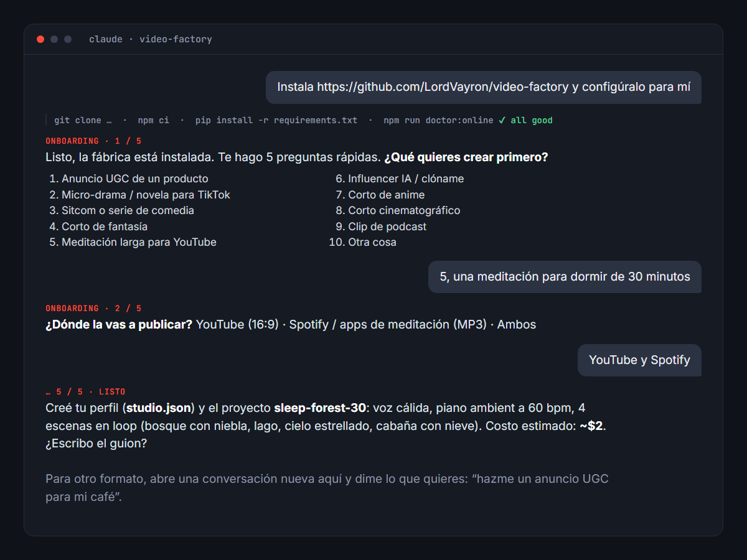Screen dimensions: 747x560
Task: Click the 'ONBOARDING · 2 / 5' label
Action: pos(93,309)
